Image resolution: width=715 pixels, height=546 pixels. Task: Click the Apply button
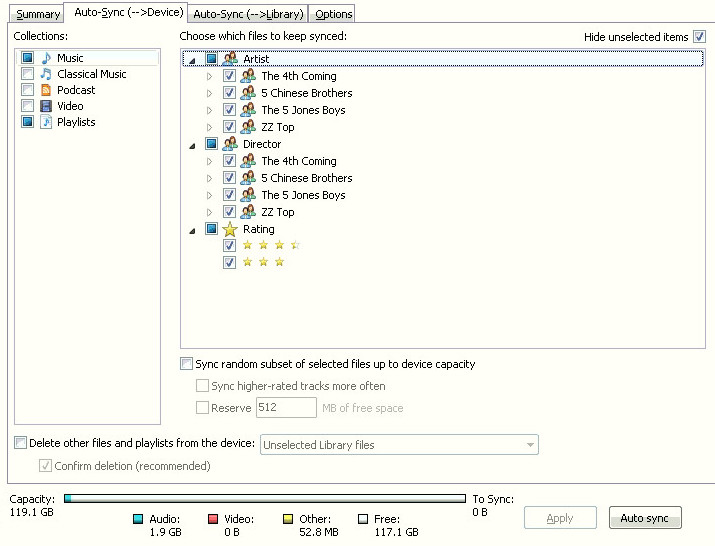pos(560,518)
